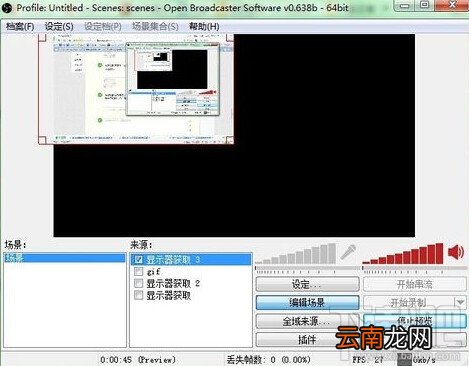Enable the 显示器获取 2 source checkbox
Image resolution: width=469 pixels, height=366 pixels.
coord(139,283)
